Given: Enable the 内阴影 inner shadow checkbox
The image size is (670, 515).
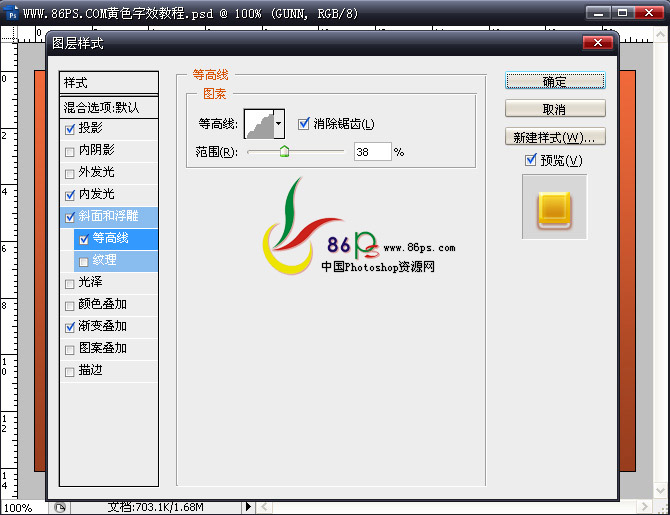Looking at the screenshot, I should pyautogui.click(x=70, y=151).
